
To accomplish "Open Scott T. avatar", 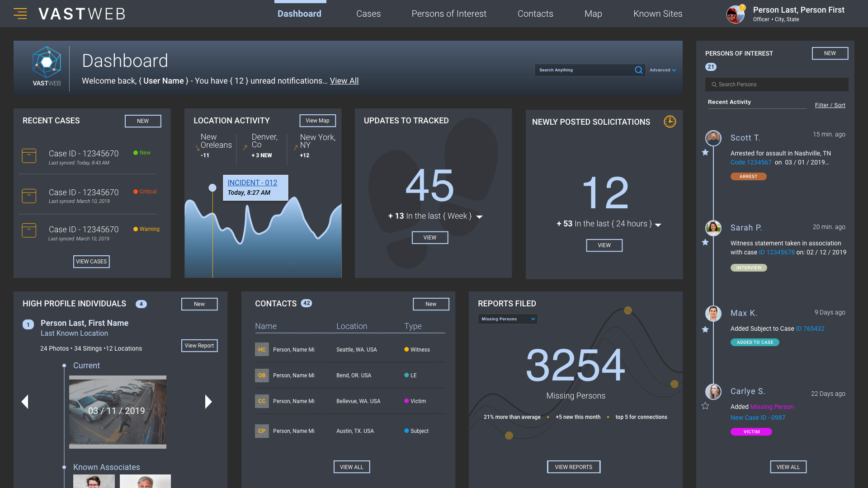I will point(713,138).
